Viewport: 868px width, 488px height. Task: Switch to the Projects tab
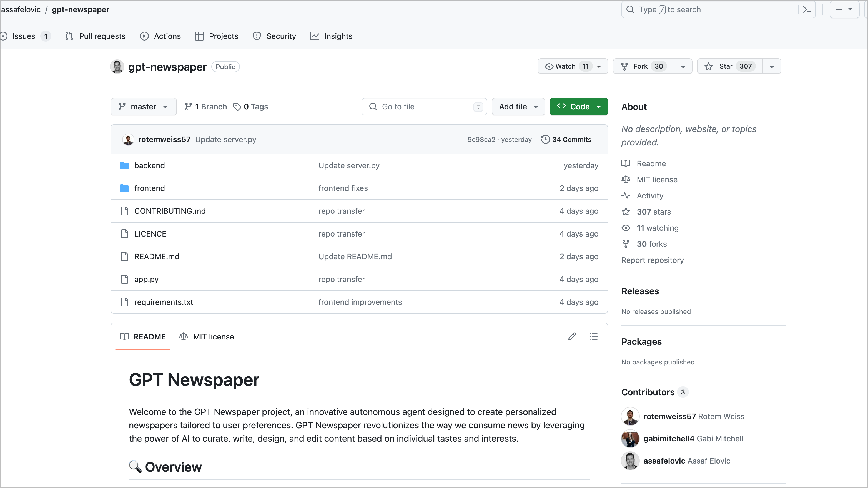coord(217,36)
